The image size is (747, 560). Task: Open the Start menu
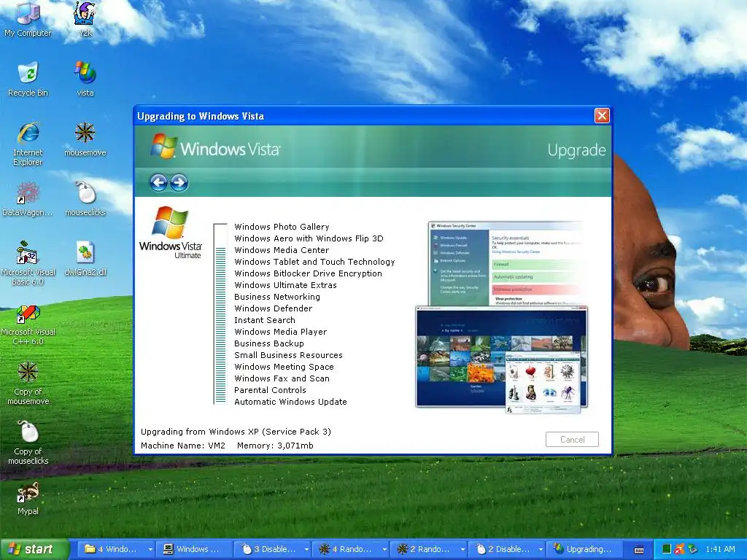34,549
